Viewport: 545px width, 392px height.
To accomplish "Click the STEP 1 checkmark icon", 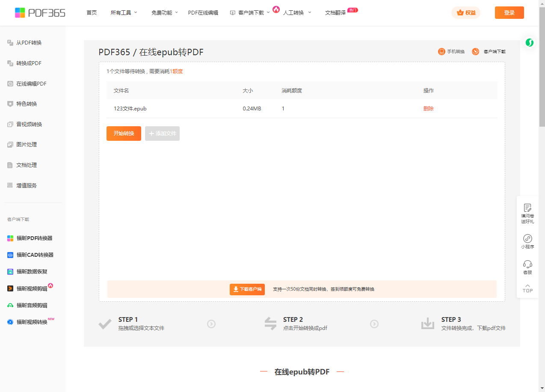I will click(x=105, y=324).
